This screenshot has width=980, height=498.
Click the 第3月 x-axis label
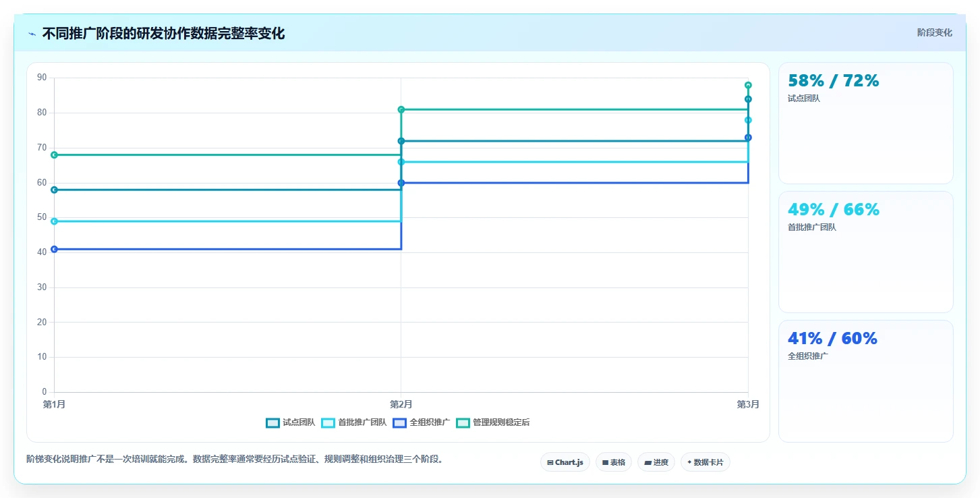tap(748, 404)
